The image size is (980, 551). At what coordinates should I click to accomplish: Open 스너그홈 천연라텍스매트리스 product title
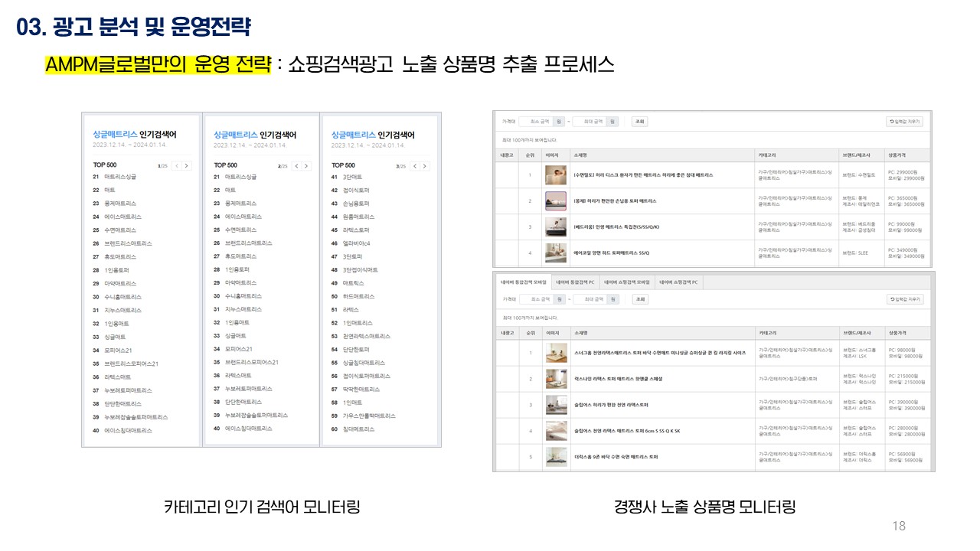pyautogui.click(x=658, y=353)
